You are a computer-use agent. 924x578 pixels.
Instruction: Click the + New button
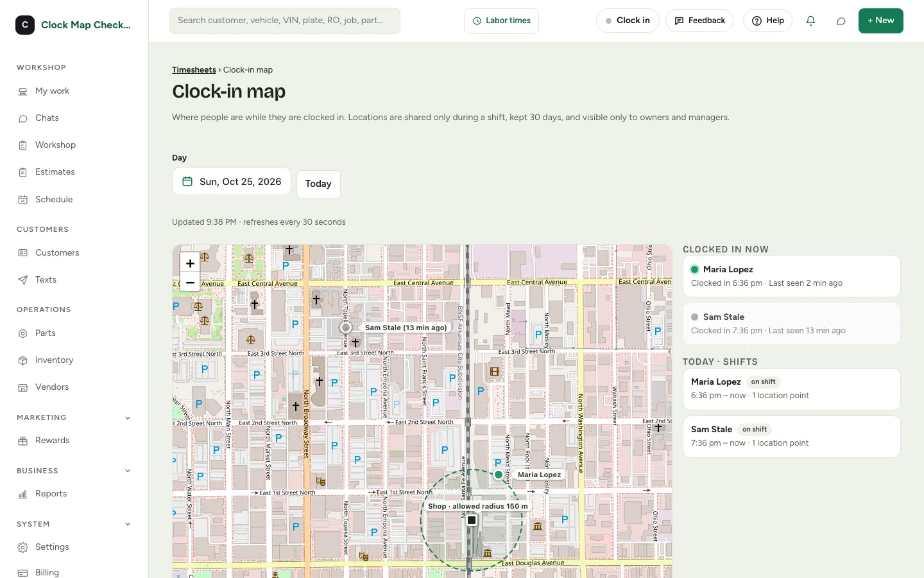(x=881, y=21)
